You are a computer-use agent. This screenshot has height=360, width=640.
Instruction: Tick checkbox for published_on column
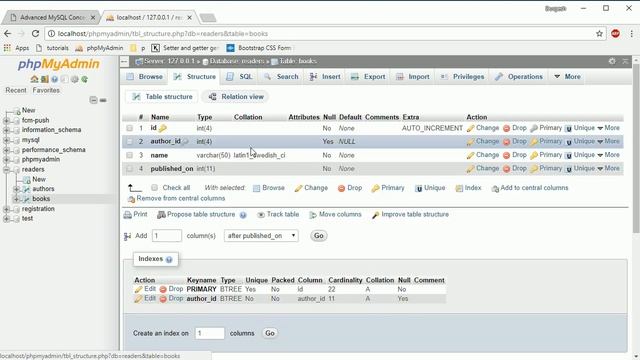point(129,169)
